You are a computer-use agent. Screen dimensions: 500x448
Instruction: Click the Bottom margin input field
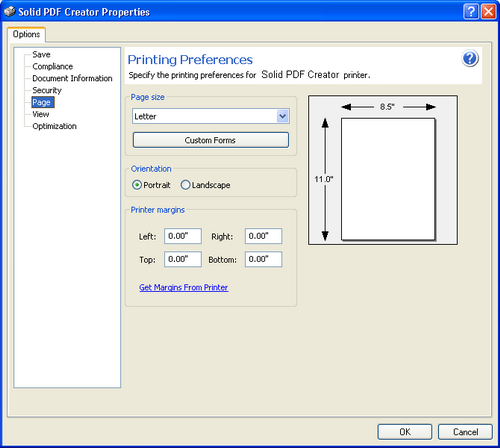point(263,259)
